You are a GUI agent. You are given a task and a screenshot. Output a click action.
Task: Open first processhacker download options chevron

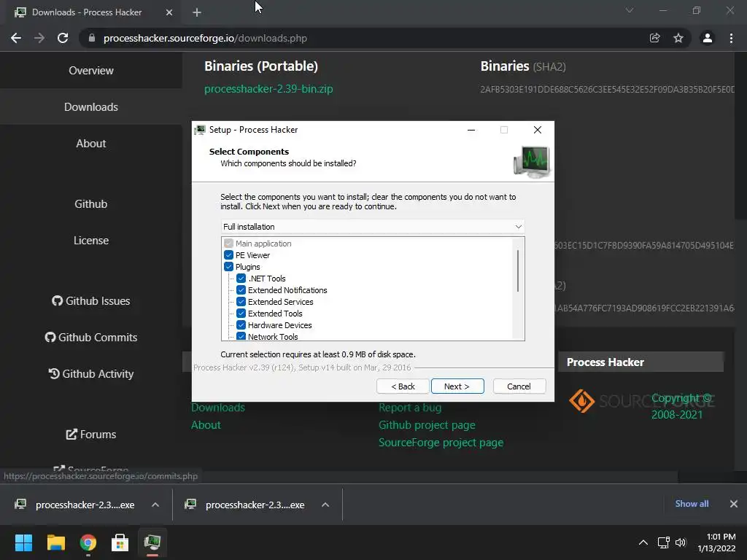(x=155, y=505)
